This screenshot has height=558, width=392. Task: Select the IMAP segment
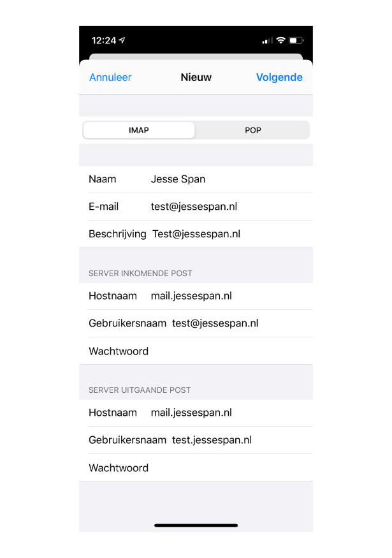pyautogui.click(x=139, y=130)
